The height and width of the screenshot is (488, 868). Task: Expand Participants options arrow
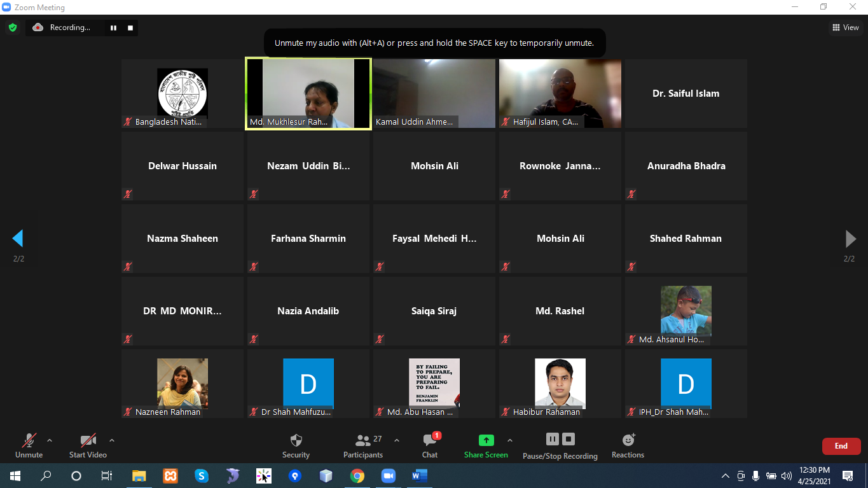pyautogui.click(x=397, y=440)
